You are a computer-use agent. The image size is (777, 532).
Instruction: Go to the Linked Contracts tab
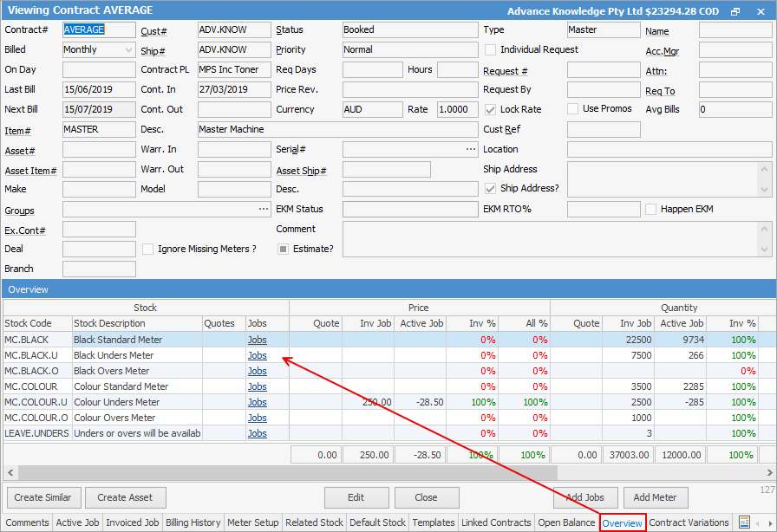(496, 522)
